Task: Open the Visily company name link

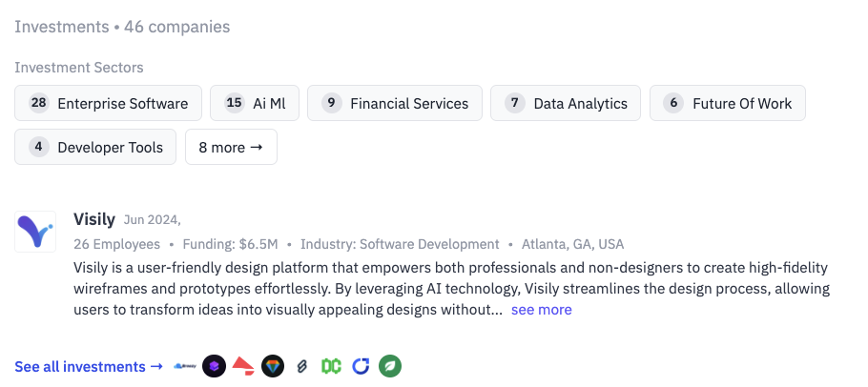Action: coord(94,219)
